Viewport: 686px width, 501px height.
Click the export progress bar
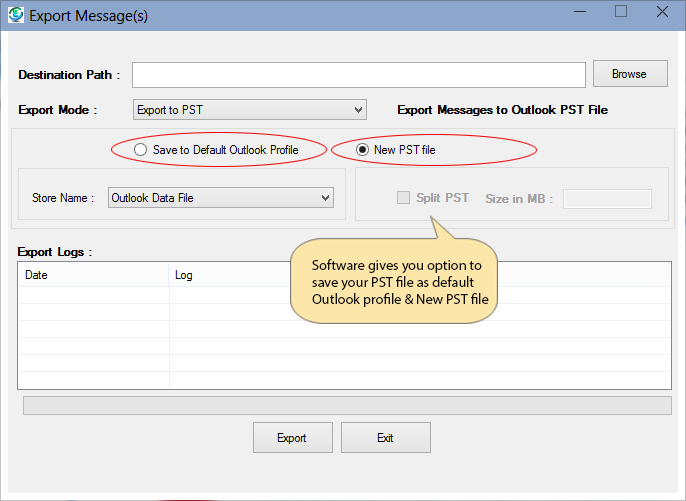click(x=346, y=405)
